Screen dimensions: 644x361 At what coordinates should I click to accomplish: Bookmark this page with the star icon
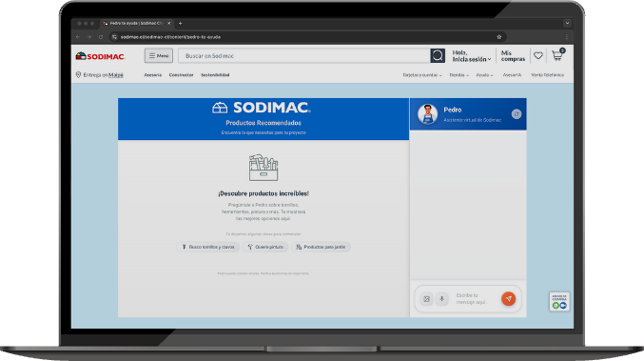tap(499, 37)
